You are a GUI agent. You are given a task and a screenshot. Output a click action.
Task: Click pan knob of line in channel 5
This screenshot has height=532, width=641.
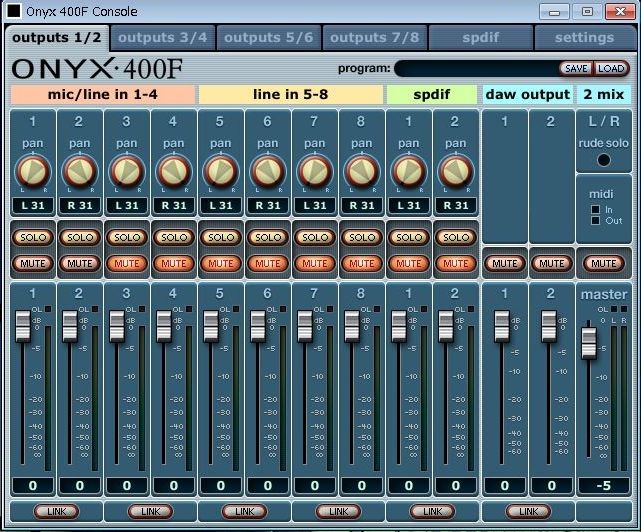click(x=221, y=171)
